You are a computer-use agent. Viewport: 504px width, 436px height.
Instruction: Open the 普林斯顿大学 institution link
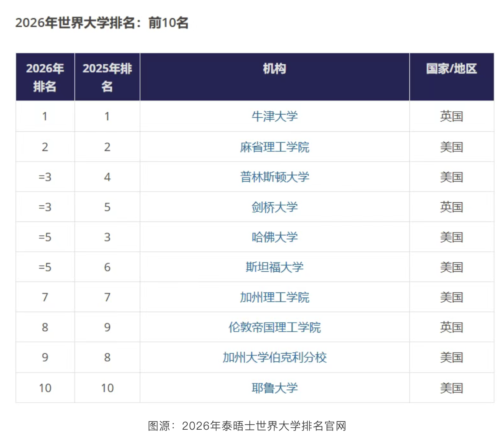pos(274,177)
